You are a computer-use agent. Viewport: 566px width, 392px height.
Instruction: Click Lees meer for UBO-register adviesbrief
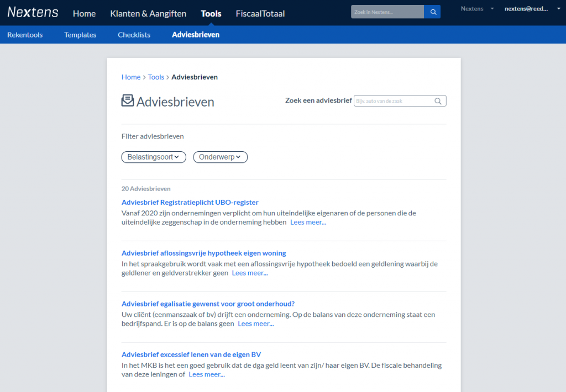308,222
